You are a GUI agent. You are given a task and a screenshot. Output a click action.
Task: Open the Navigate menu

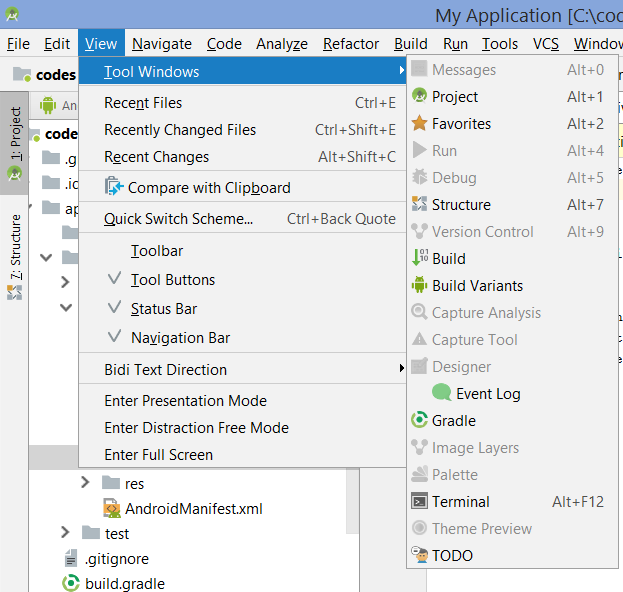[x=162, y=44]
